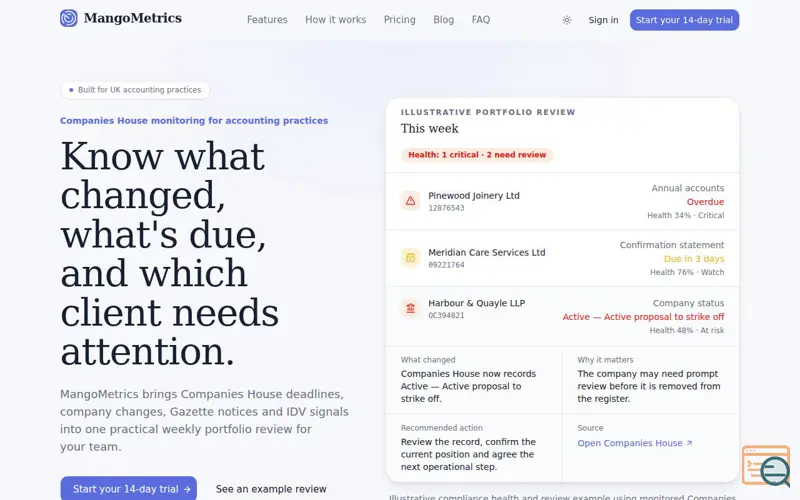Click the This week card title
Viewport: 800px width, 500px height.
[430, 129]
